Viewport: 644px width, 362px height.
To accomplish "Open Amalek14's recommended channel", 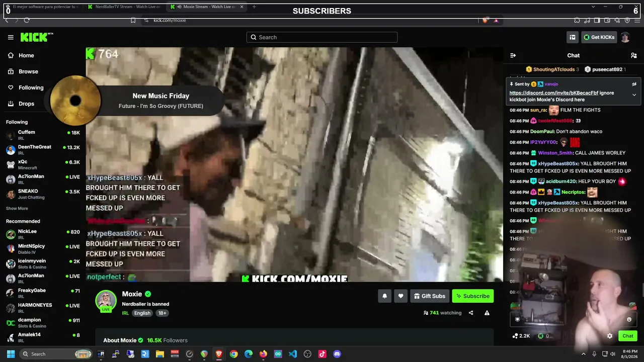I will tap(43, 337).
